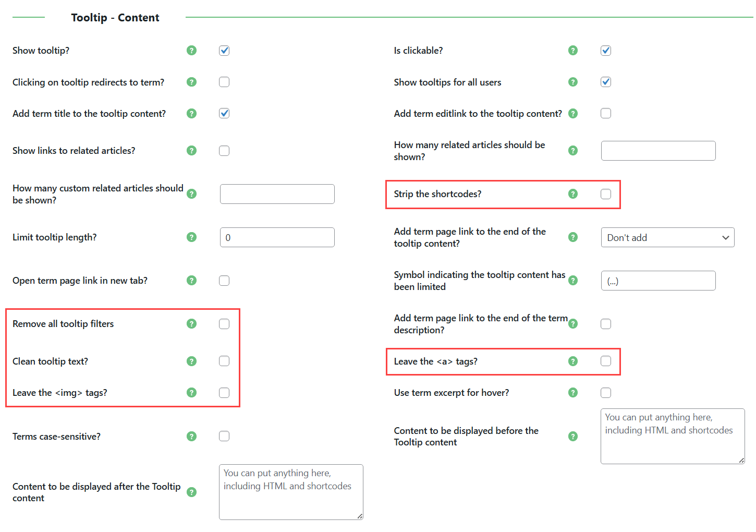Open help for the limit symbol setting
The height and width of the screenshot is (532, 756).
pyautogui.click(x=573, y=280)
